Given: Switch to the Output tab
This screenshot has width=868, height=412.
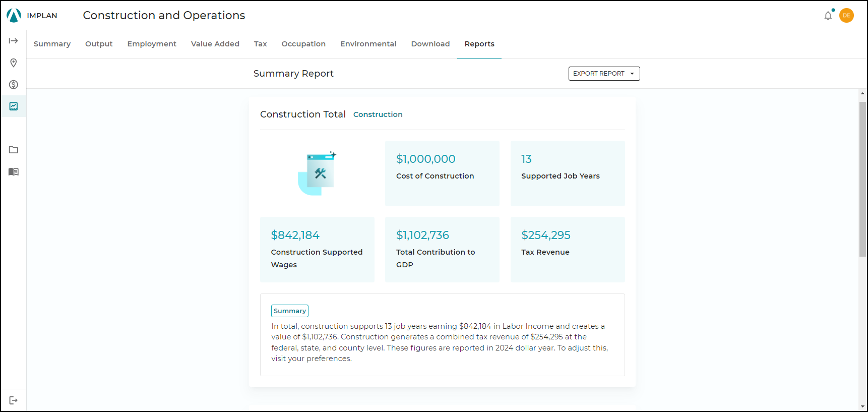Looking at the screenshot, I should coord(99,44).
